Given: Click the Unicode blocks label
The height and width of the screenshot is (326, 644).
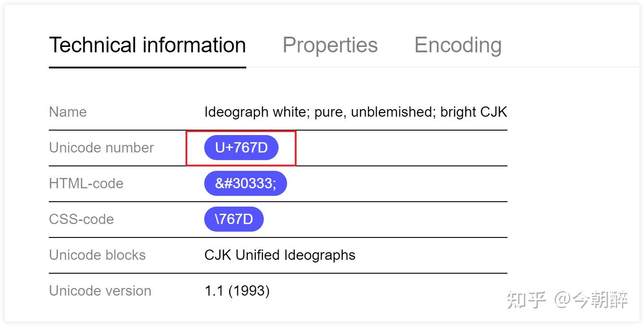Looking at the screenshot, I should click(x=97, y=255).
